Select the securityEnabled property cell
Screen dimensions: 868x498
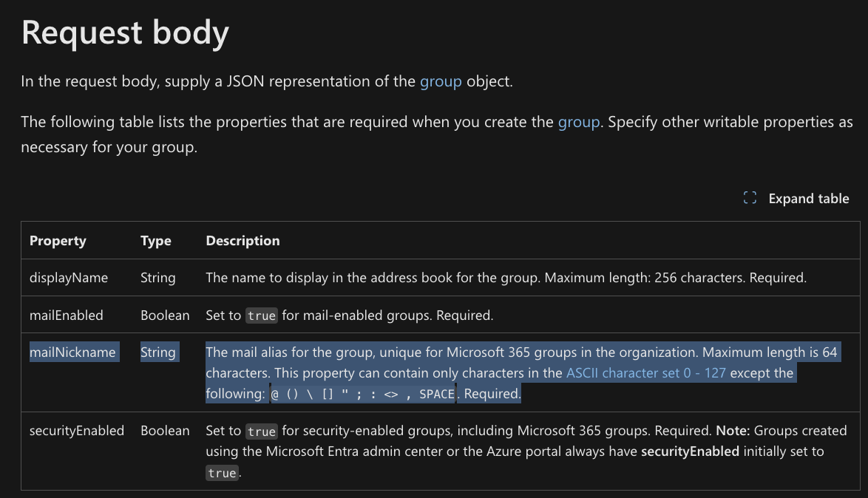(77, 430)
